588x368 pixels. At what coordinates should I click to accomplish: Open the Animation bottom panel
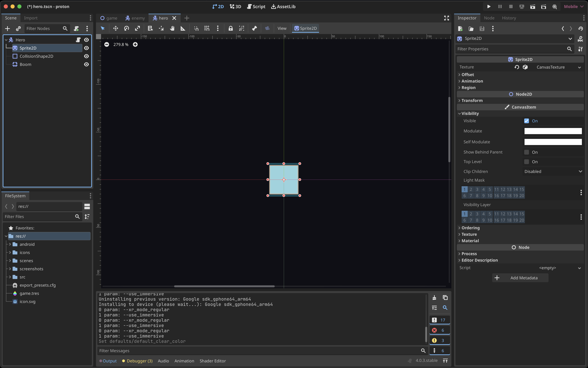pos(184,361)
